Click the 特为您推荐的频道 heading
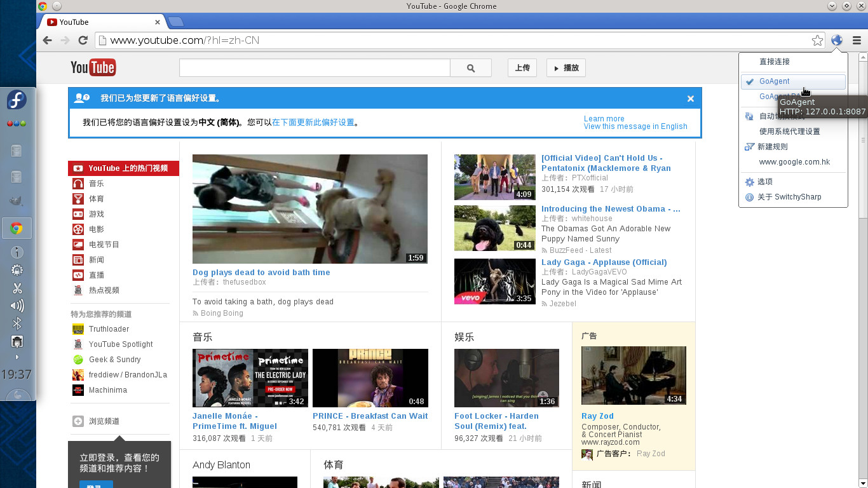Screen dimensions: 868x488 pos(102,315)
